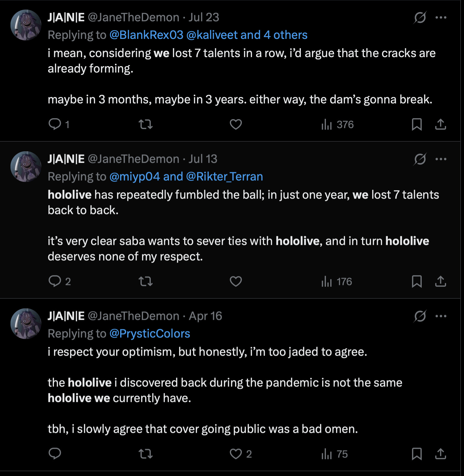Open more options on Jul 23 tweet
The image size is (464, 476).
click(x=441, y=17)
